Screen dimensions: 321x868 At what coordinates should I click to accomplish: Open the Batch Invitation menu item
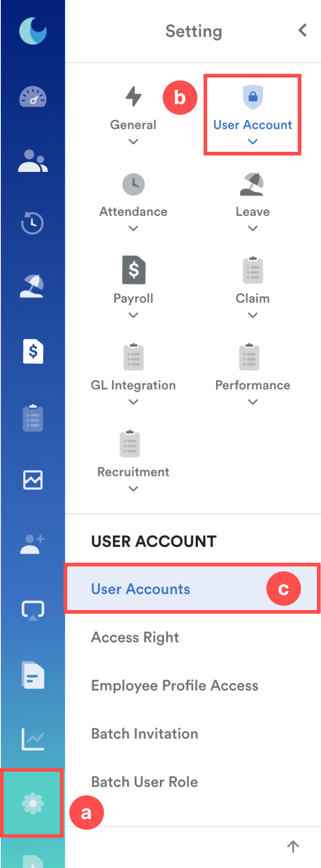pyautogui.click(x=144, y=734)
